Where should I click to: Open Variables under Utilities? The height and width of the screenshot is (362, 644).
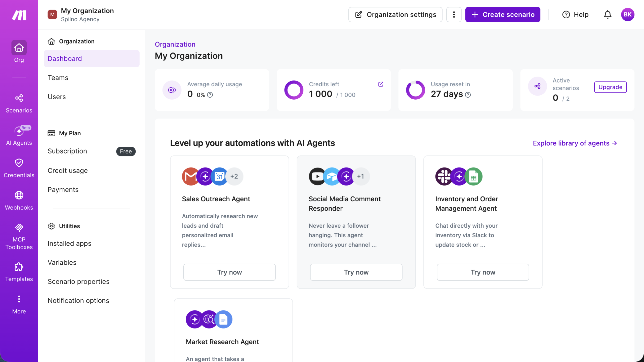tap(92, 263)
